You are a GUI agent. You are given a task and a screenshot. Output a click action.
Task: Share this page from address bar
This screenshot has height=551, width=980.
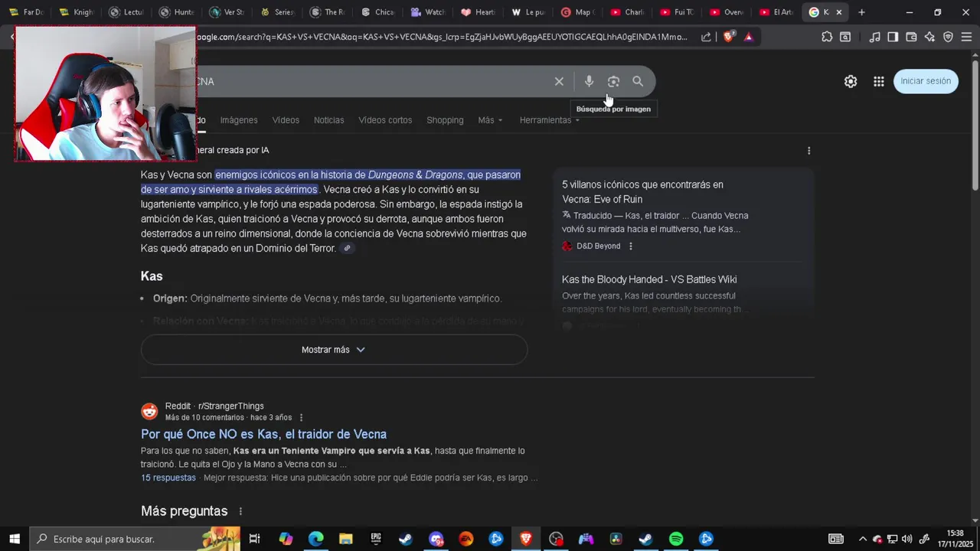point(706,37)
